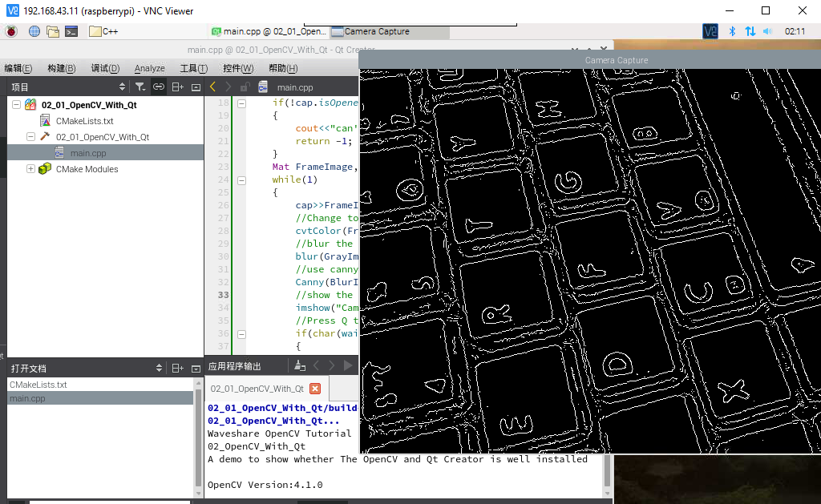The height and width of the screenshot is (504, 821).
Task: Run the application with green play button
Action: pos(348,365)
